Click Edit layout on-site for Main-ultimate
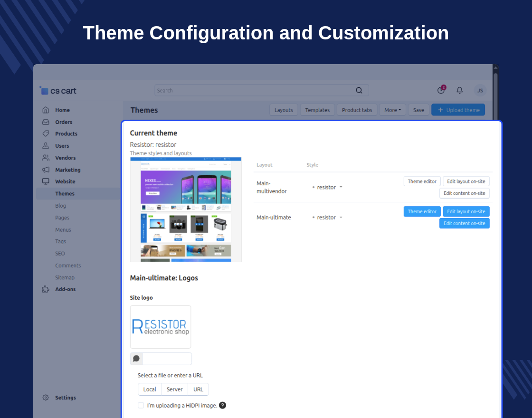Image resolution: width=532 pixels, height=418 pixels. (x=466, y=211)
